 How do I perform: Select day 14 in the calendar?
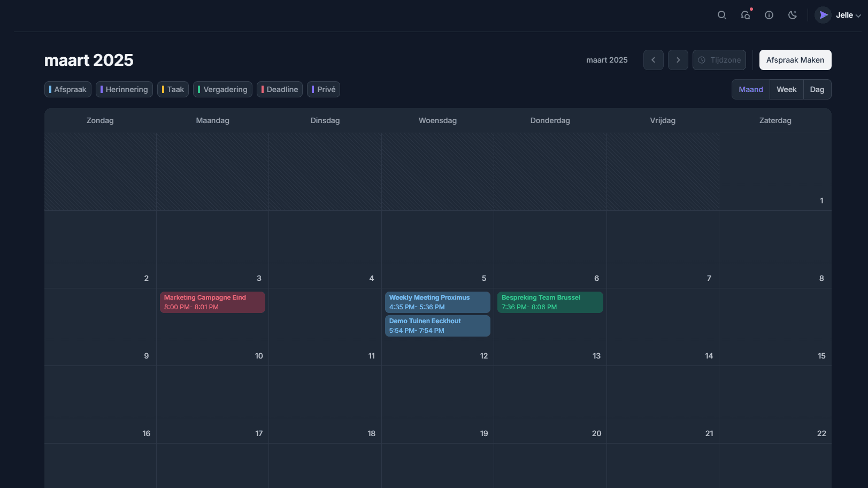click(663, 327)
